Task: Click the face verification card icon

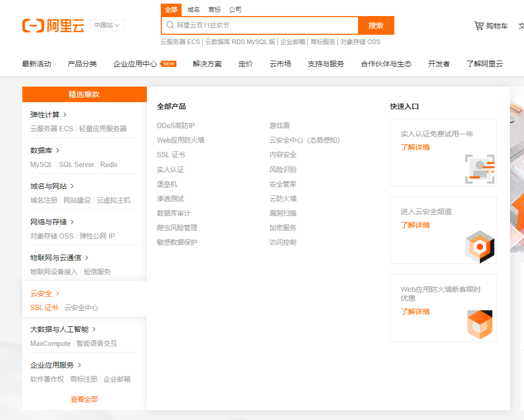Action: tap(479, 169)
